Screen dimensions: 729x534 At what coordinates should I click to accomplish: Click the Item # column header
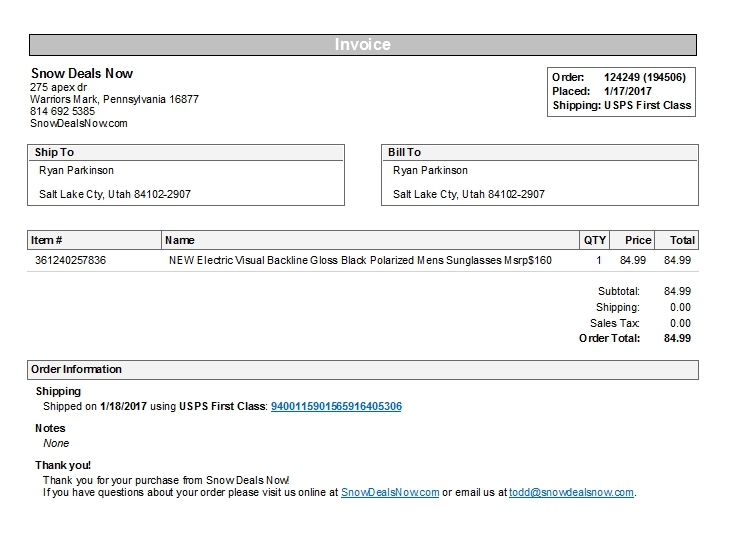[x=94, y=240]
